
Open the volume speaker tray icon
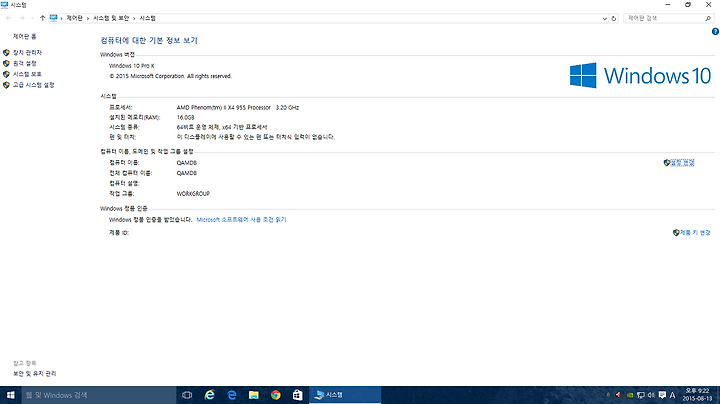[651, 395]
